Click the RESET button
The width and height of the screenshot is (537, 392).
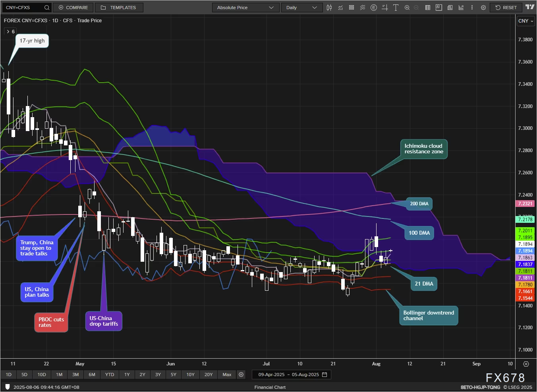506,8
